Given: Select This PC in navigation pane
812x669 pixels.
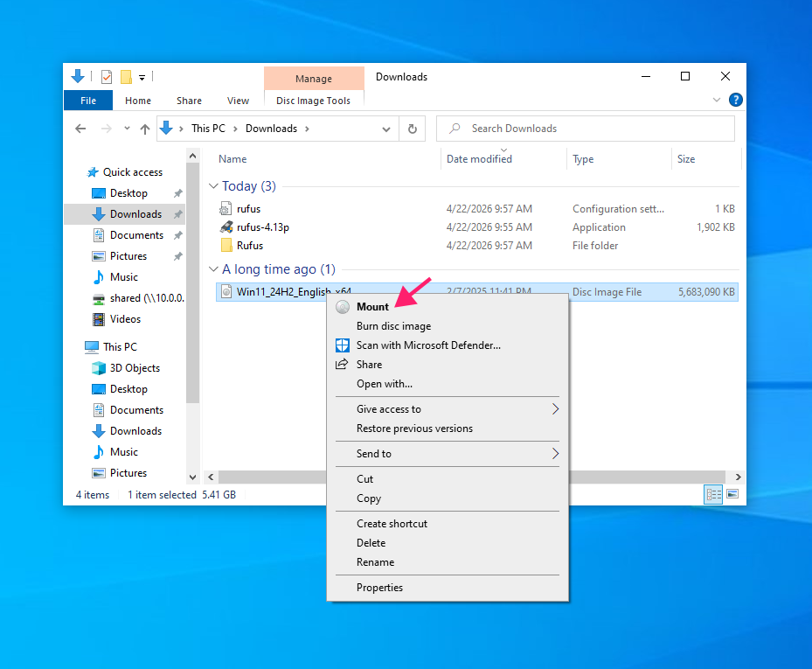Looking at the screenshot, I should pyautogui.click(x=120, y=346).
